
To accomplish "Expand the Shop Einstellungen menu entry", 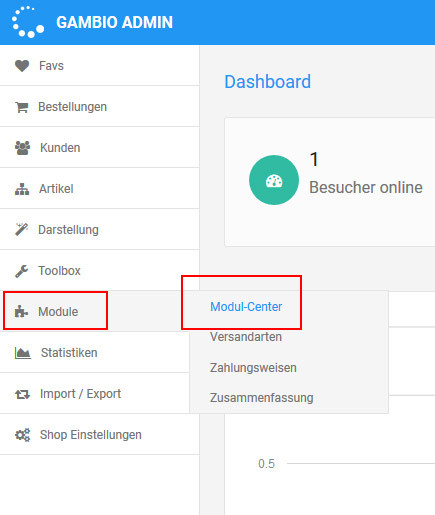I will tap(99, 434).
